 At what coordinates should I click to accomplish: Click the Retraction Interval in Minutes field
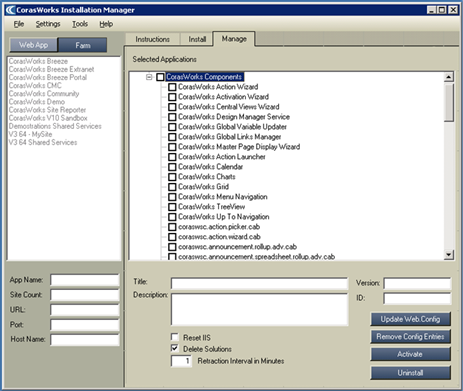(x=181, y=361)
